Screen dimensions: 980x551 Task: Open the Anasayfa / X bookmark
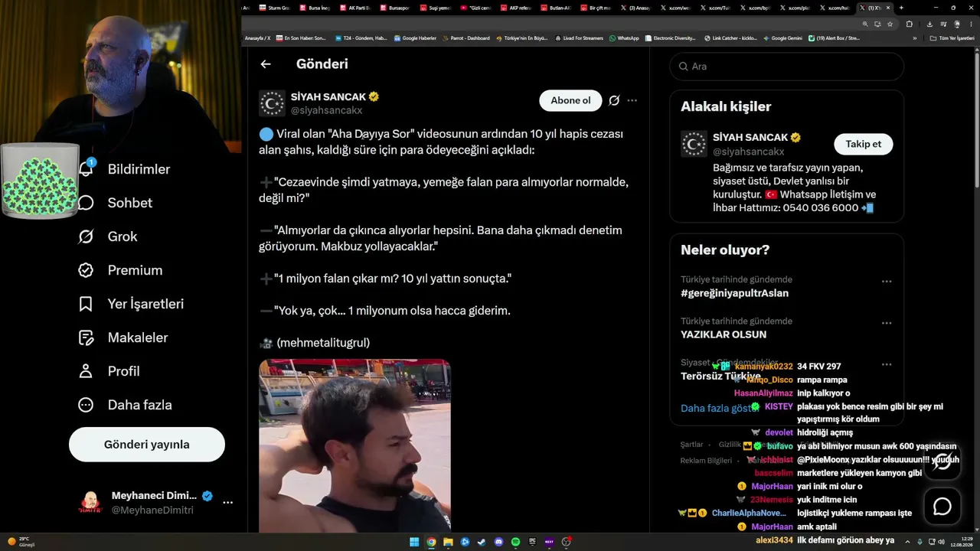coord(257,38)
